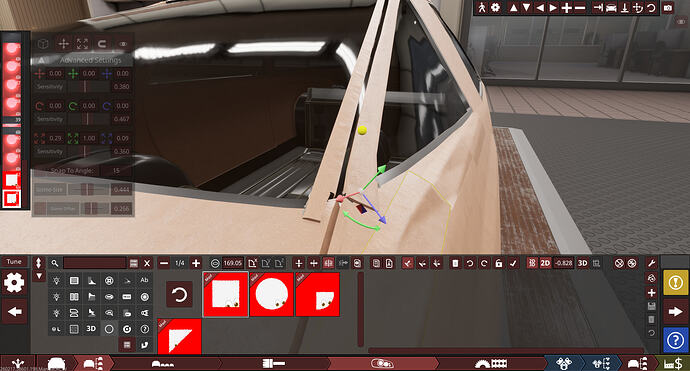
Task: Choose the question mark misc category
Action: tap(144, 329)
